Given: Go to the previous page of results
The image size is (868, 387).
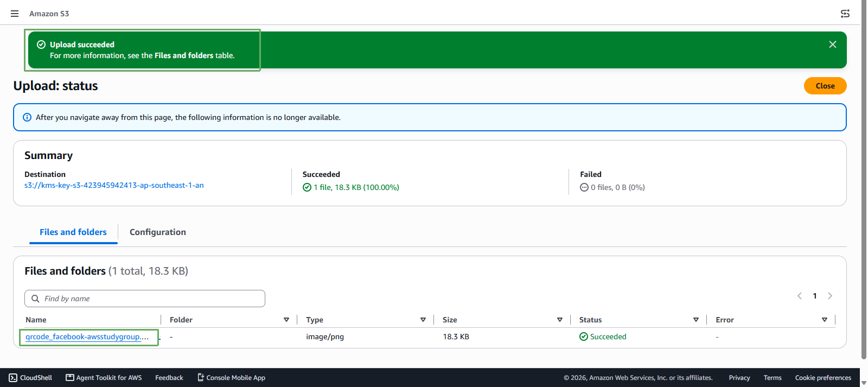Looking at the screenshot, I should click(x=800, y=296).
